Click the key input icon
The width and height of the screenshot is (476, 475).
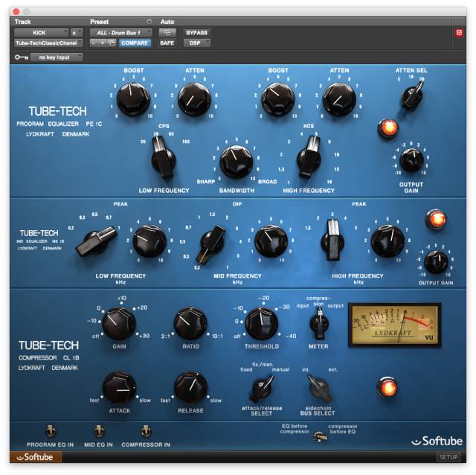pos(21,57)
